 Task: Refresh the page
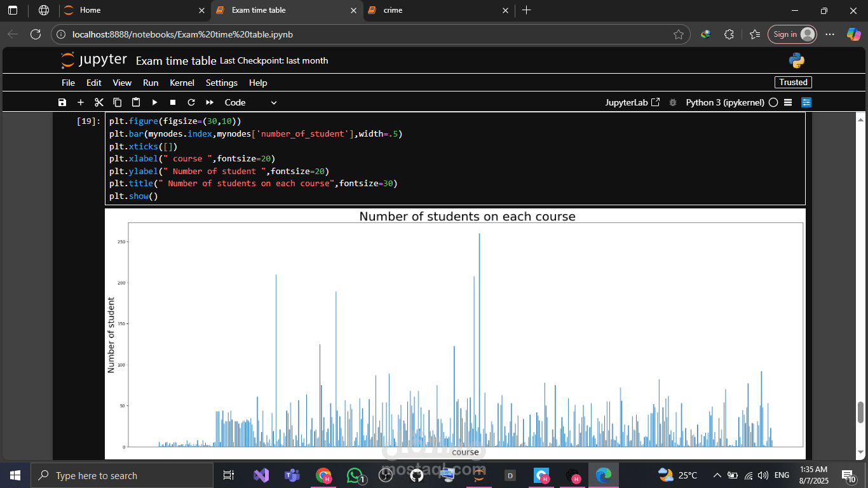tap(36, 34)
